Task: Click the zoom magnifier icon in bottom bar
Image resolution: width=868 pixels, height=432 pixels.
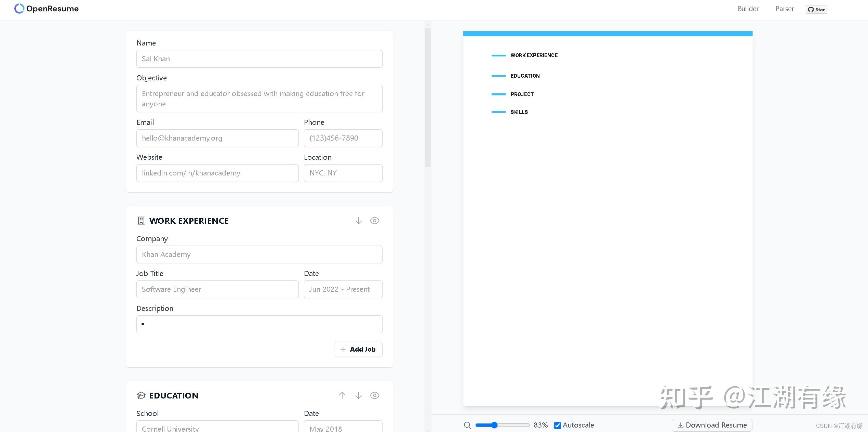Action: 467,425
